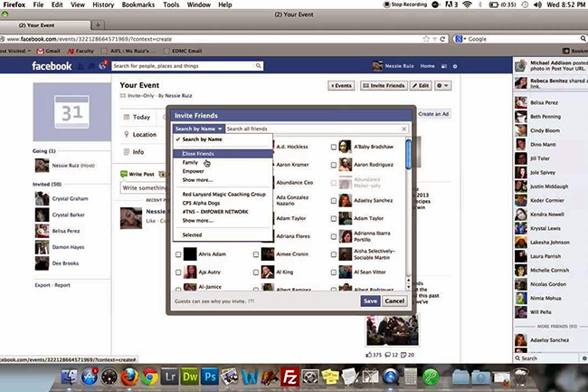The image size is (588, 392).
Task: Launch Lightroom from the dock
Action: [x=170, y=377]
